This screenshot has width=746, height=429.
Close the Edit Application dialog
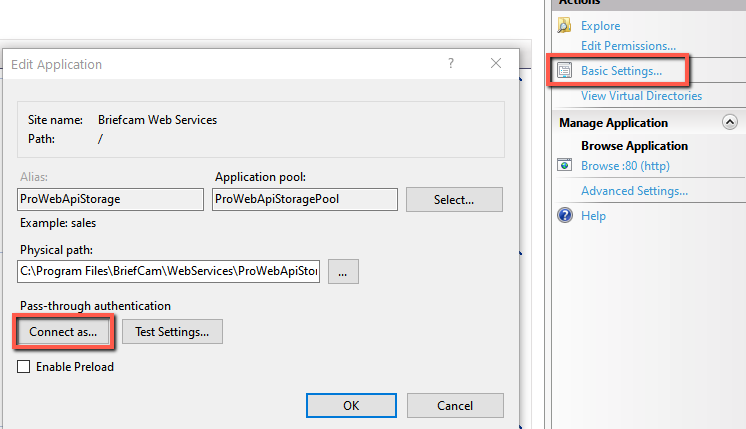click(x=496, y=63)
